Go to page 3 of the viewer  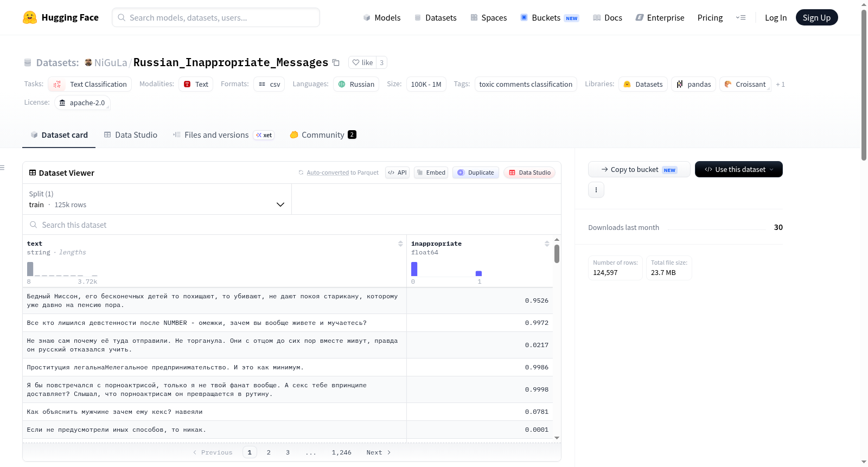pyautogui.click(x=288, y=452)
